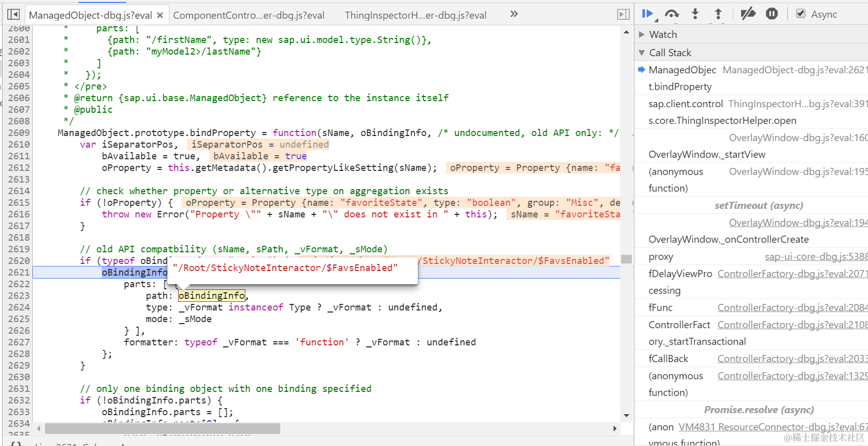This screenshot has height=446, width=868.
Task: Click horizontal scrollbar left arrow
Action: click(x=38, y=428)
